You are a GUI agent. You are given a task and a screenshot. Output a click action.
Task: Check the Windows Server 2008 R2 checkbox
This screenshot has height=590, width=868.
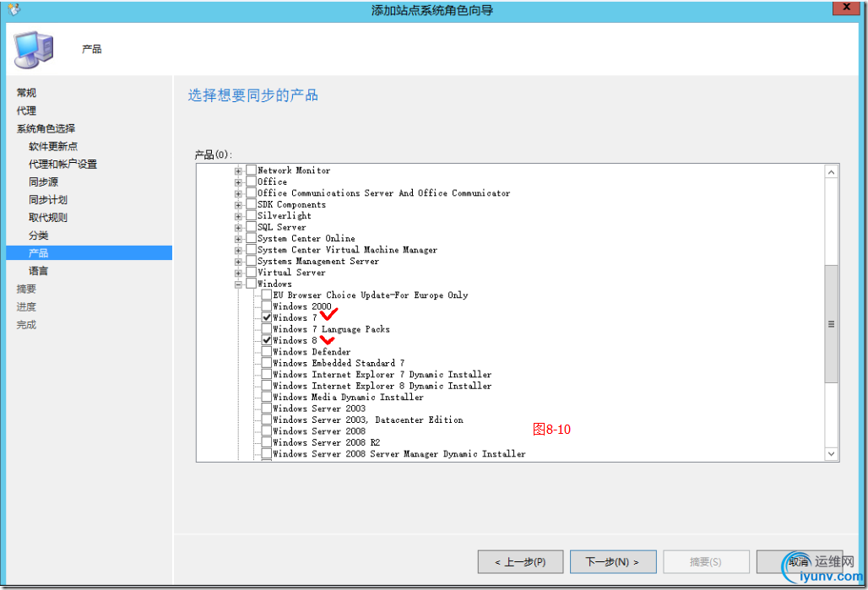(267, 442)
